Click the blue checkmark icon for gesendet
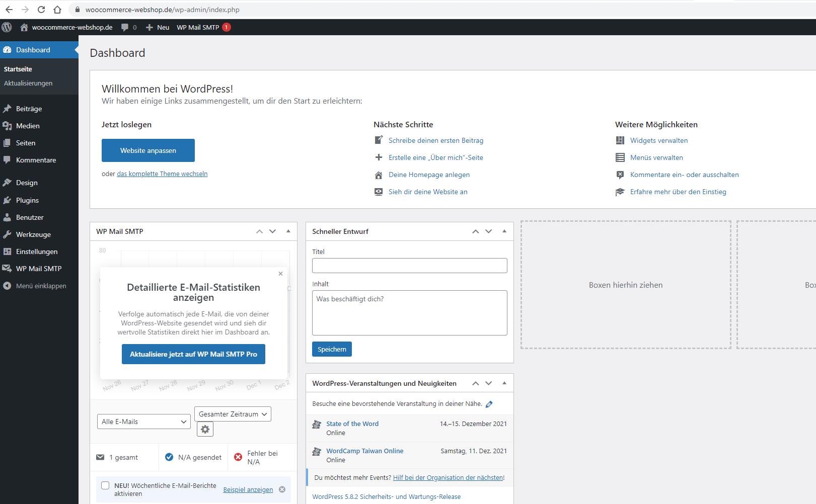The image size is (816, 504). click(169, 457)
